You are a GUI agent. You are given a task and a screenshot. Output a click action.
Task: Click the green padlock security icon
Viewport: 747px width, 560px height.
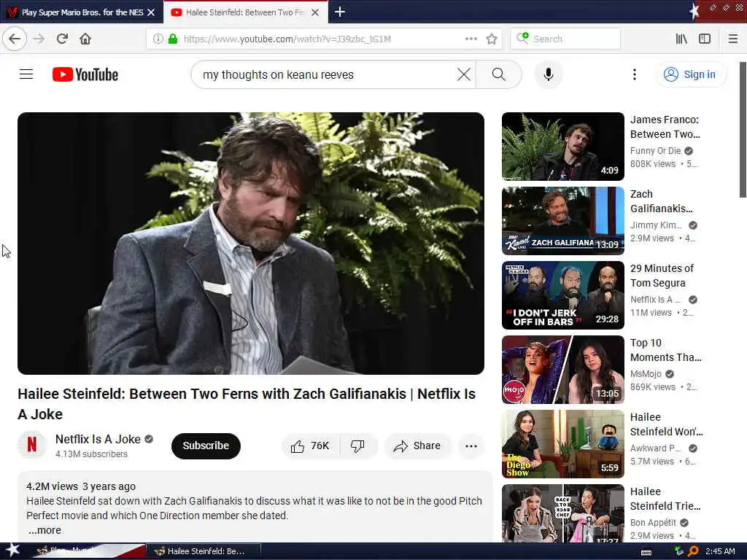click(173, 39)
